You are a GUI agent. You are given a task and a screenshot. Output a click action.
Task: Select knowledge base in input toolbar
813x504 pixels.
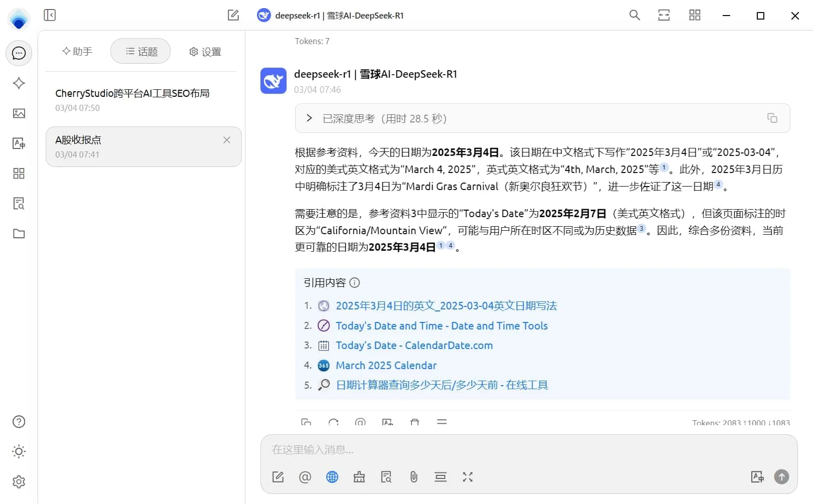(386, 477)
